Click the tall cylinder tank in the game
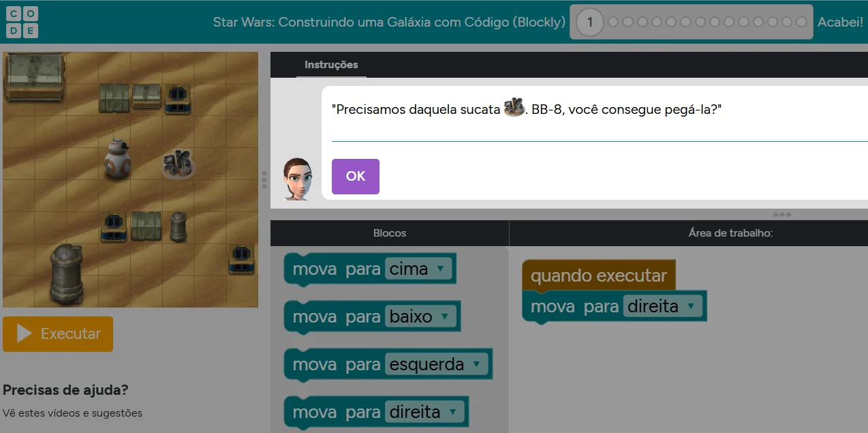Viewport: 868px width, 433px height. (67, 273)
